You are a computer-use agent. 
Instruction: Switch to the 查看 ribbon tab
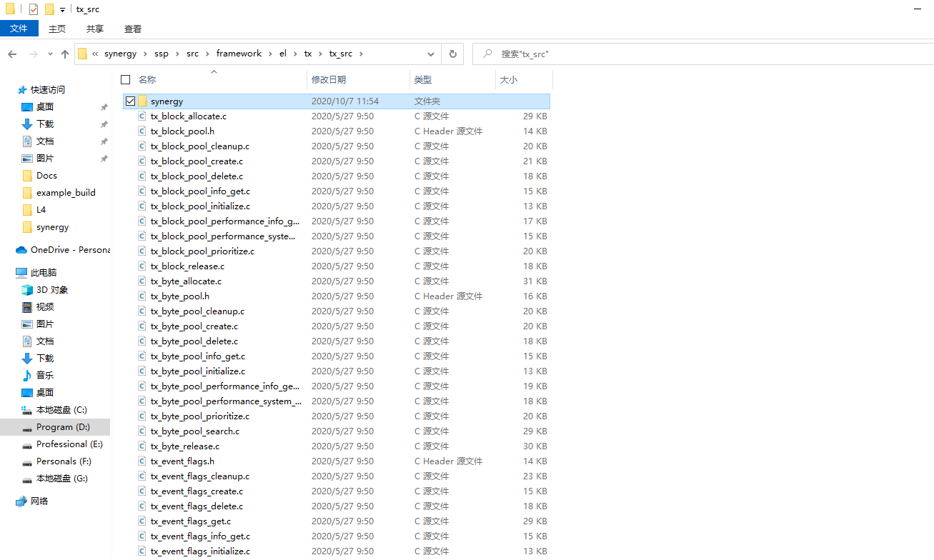click(x=133, y=29)
